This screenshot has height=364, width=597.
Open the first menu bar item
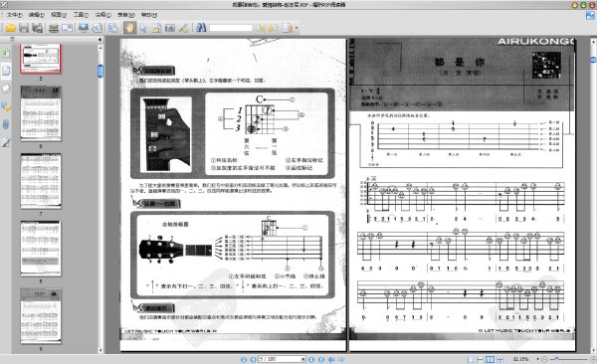(x=14, y=15)
